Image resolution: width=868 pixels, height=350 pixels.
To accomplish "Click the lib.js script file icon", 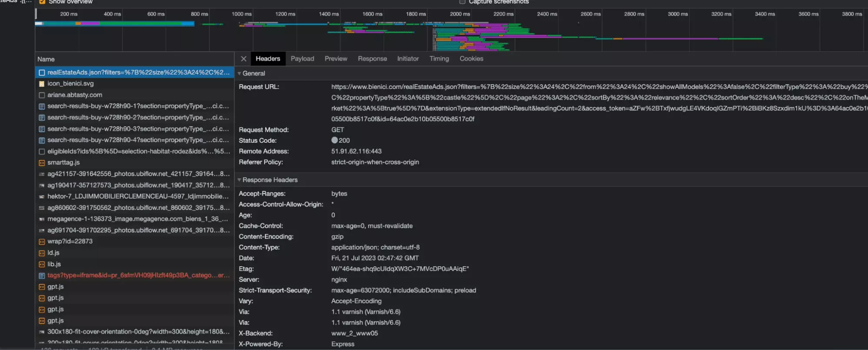I will pos(42,264).
